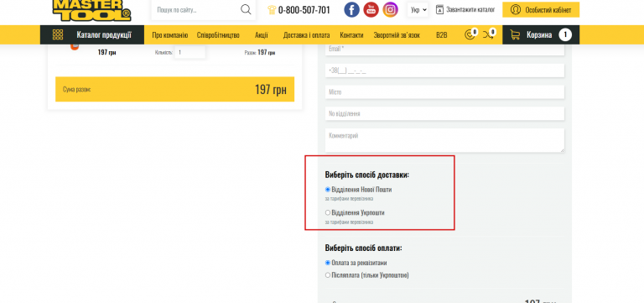This screenshot has width=644, height=303.
Task: Click the 'Сума разом' total label
Action: [77, 89]
